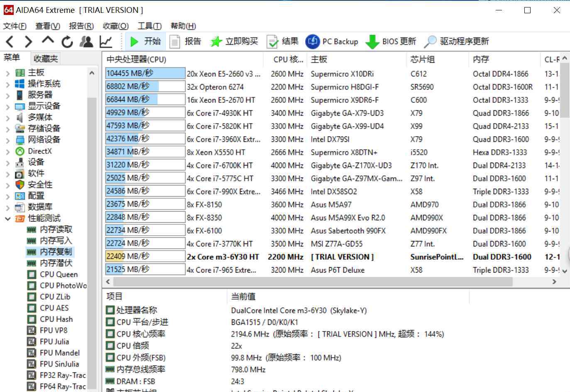Click the refresh icon in toolbar
Screen dimensions: 570x392
(x=67, y=41)
